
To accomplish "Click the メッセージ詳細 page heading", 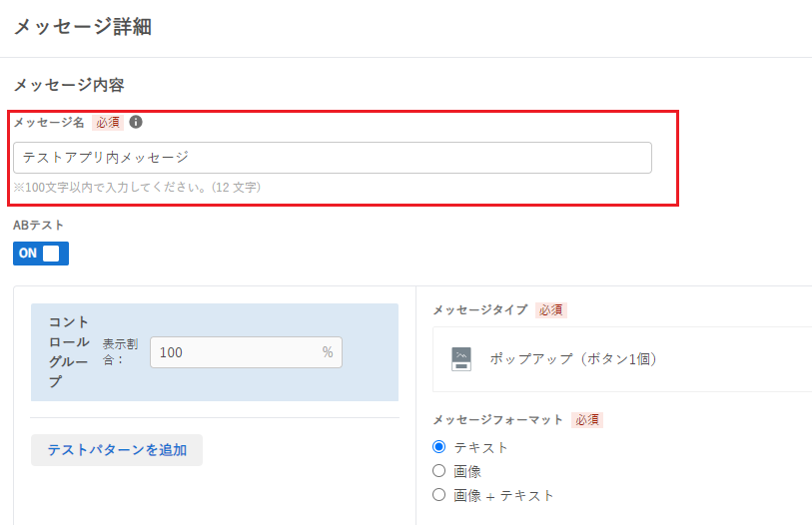I will (83, 26).
